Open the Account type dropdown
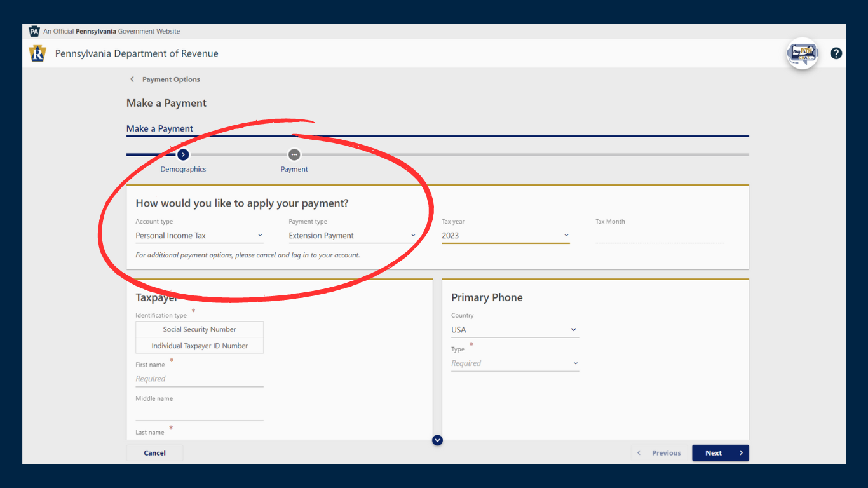The height and width of the screenshot is (488, 868). (199, 236)
